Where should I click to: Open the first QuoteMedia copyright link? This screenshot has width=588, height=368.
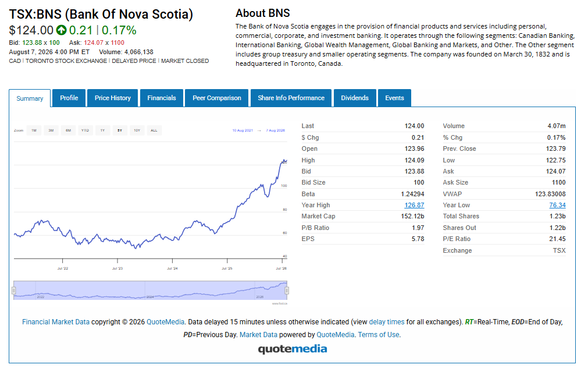click(x=165, y=322)
